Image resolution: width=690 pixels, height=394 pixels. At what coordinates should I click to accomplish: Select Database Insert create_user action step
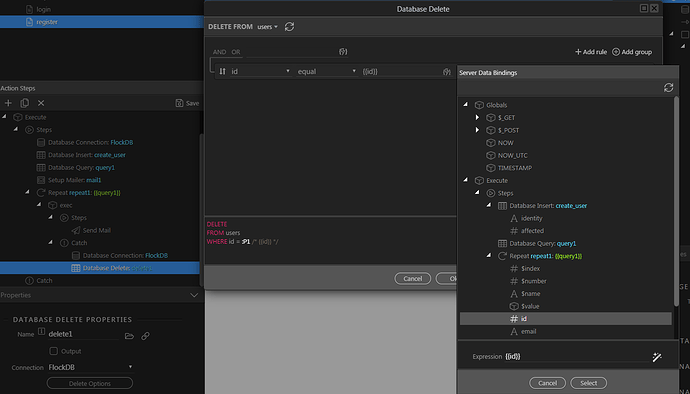click(x=87, y=155)
